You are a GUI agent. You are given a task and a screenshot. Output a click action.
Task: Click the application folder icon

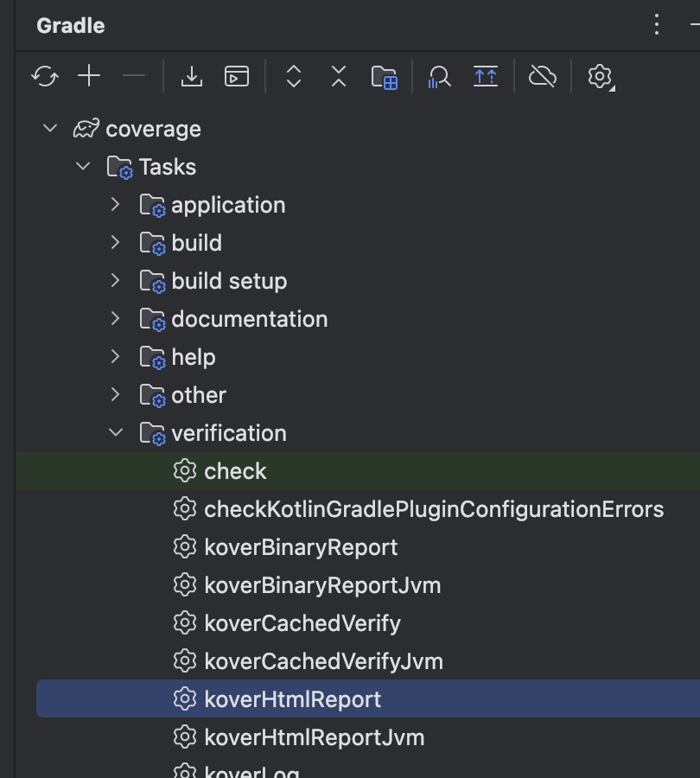click(x=153, y=206)
